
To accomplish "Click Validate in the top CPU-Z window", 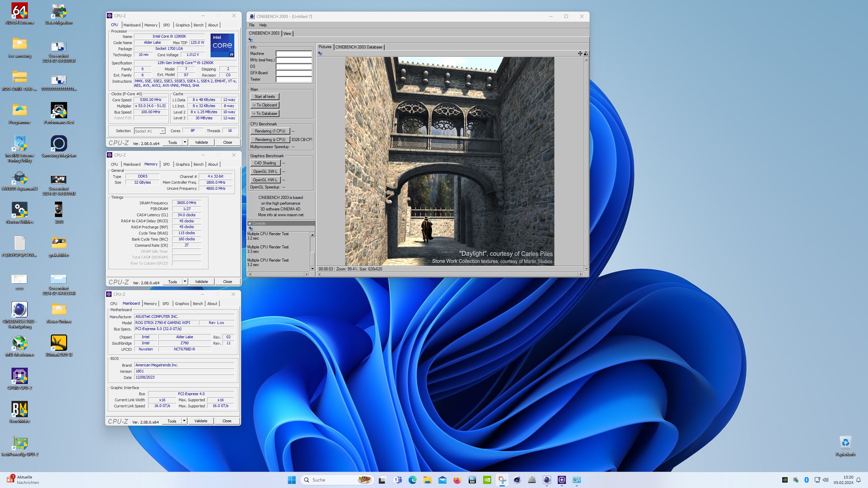I will coord(201,142).
